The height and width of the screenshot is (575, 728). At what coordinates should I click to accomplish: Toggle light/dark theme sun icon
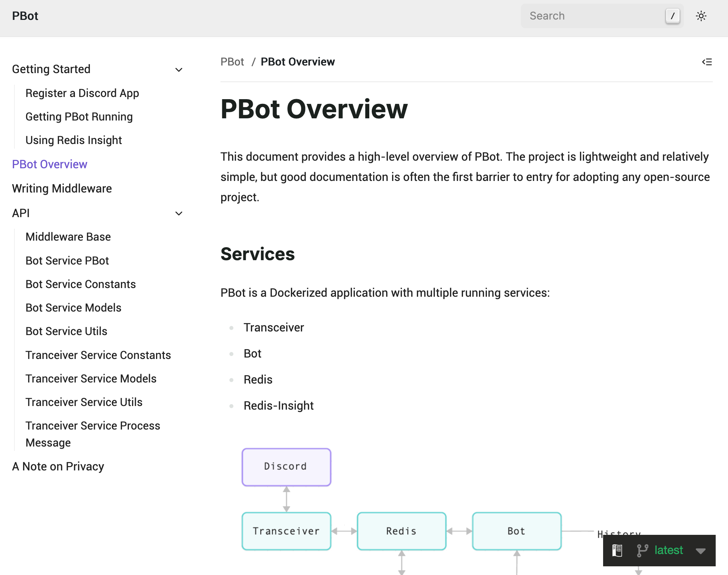click(701, 16)
